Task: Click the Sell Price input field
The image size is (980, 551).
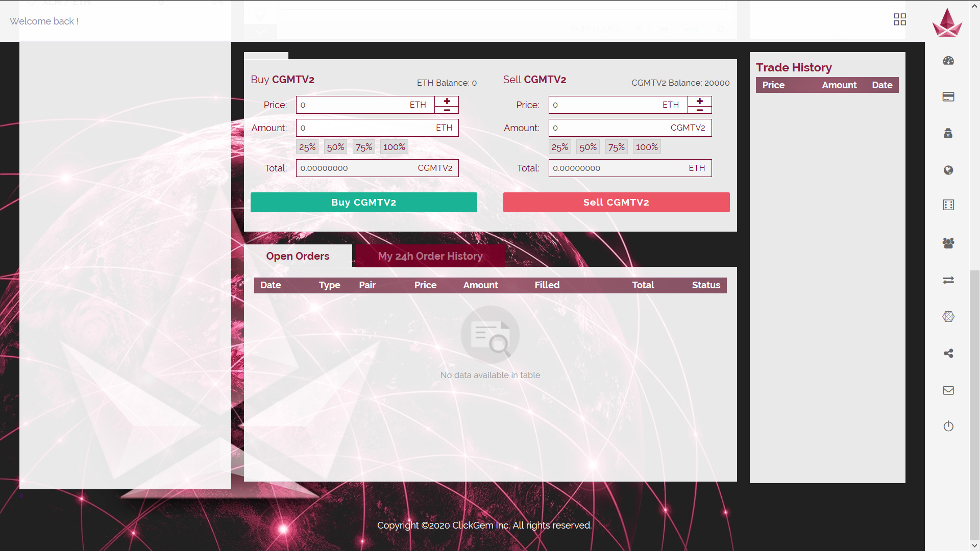Action: coord(618,105)
